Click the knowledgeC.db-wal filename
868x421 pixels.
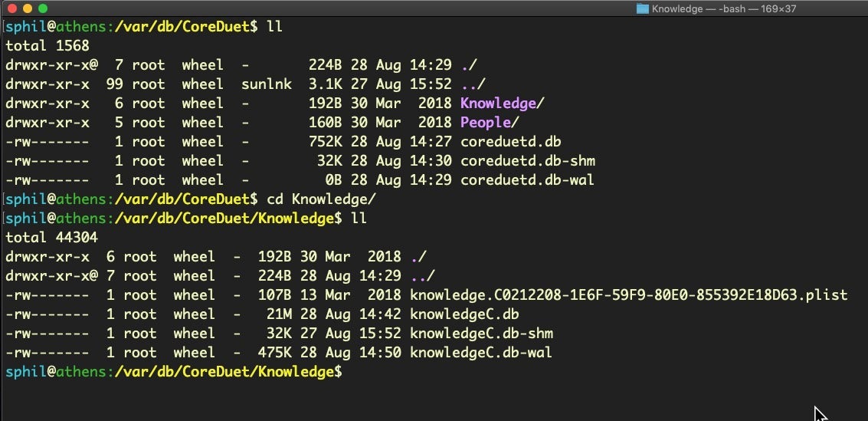(480, 353)
